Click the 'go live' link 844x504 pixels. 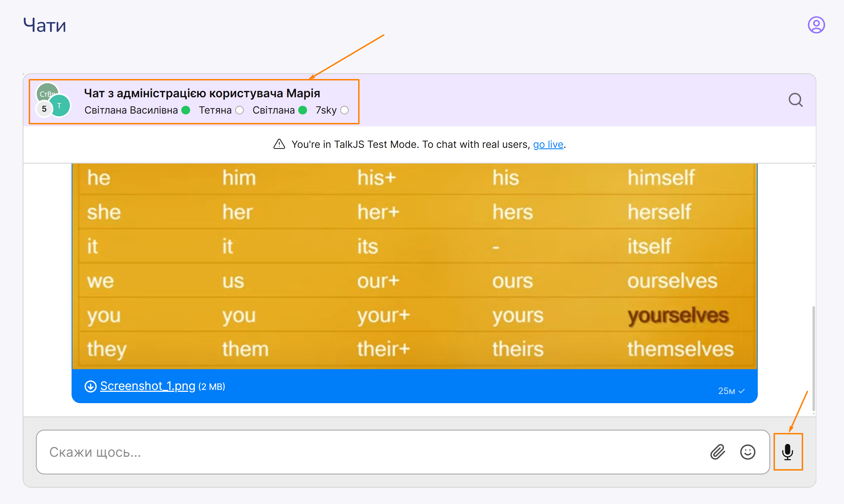(x=548, y=144)
